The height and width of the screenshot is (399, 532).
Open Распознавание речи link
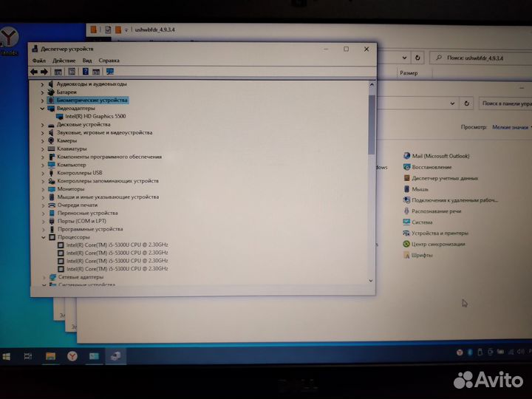click(x=437, y=211)
